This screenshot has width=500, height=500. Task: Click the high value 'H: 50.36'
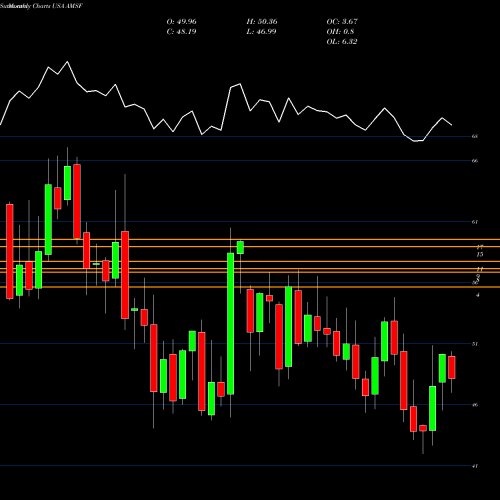(262, 22)
